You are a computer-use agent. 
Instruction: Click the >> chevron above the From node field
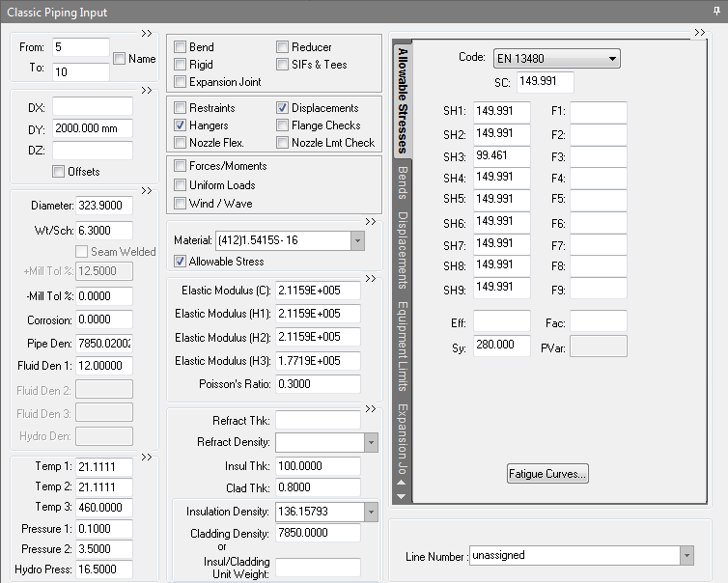point(147,32)
